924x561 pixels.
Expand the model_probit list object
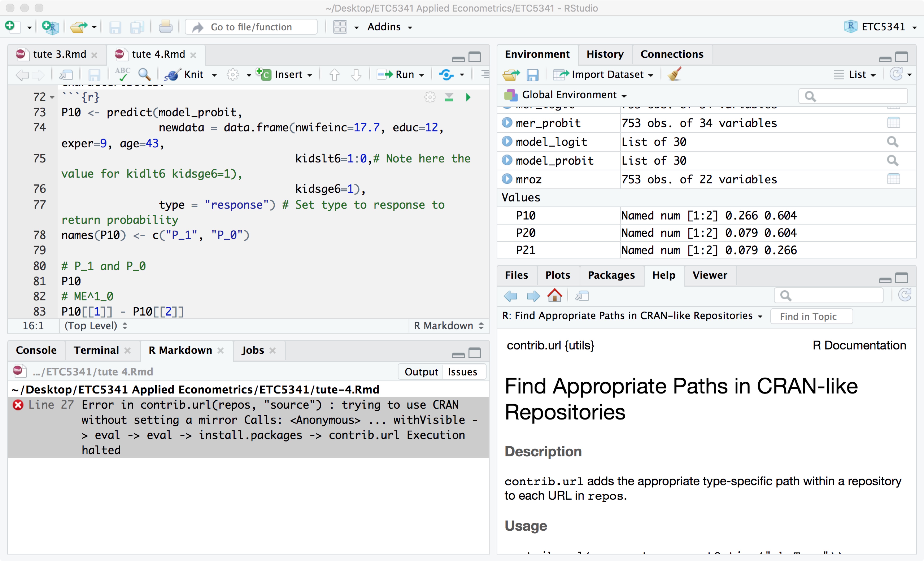point(507,160)
